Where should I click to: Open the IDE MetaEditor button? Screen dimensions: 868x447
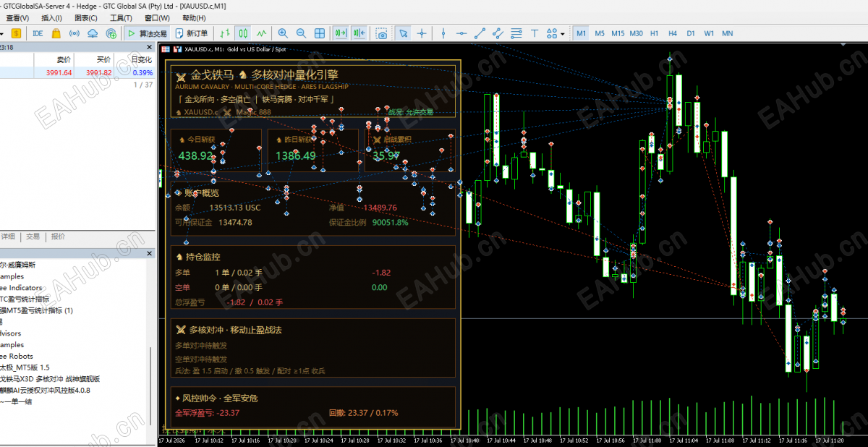click(x=38, y=33)
